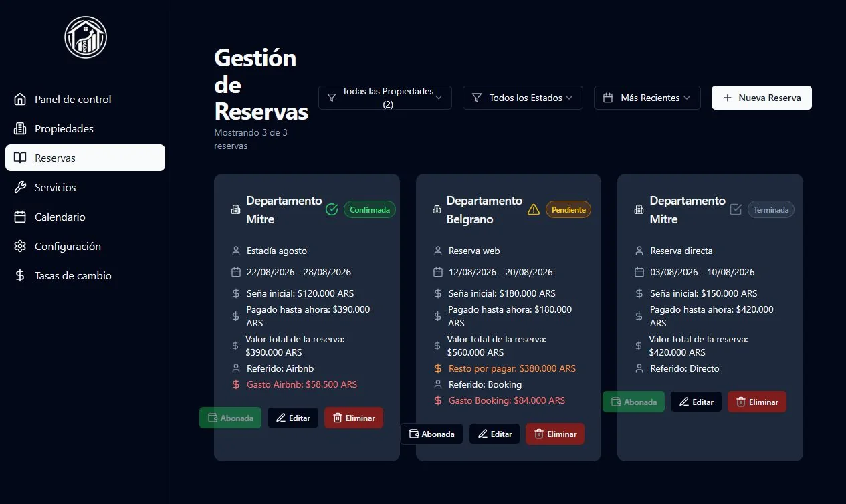Delete the Reserva directa reservation
The image size is (846, 504).
(757, 402)
